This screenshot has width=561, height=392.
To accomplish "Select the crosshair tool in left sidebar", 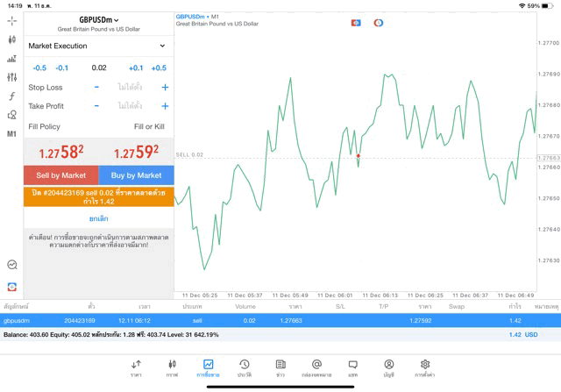I will coord(11,20).
